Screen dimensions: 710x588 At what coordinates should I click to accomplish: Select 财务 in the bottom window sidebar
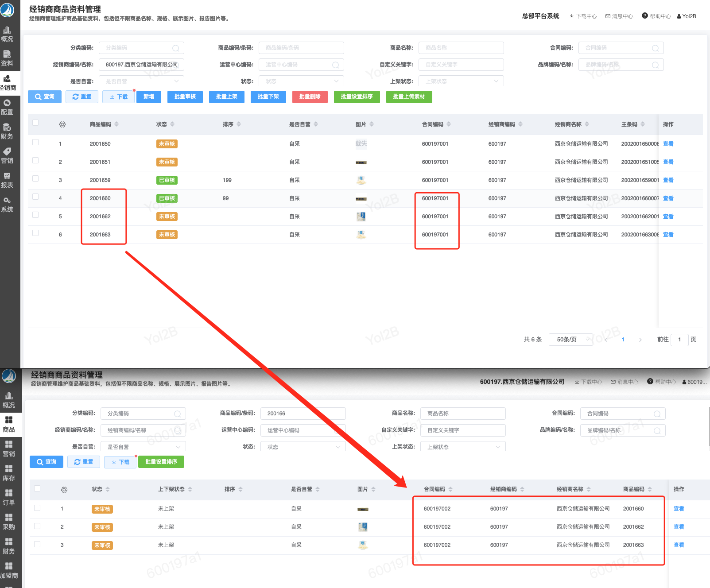[9, 546]
